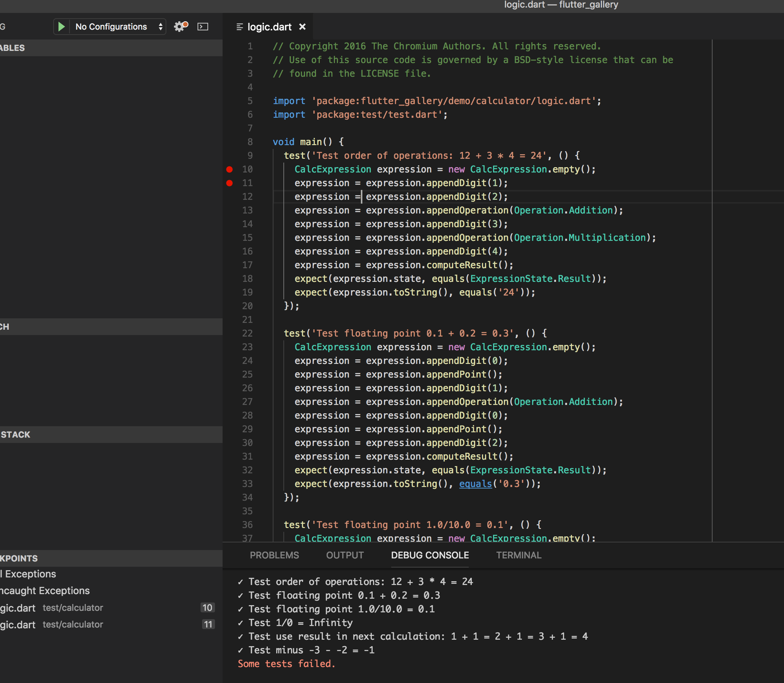784x683 pixels.
Task: Open the Debug Console toolbar icon
Action: click(x=202, y=27)
